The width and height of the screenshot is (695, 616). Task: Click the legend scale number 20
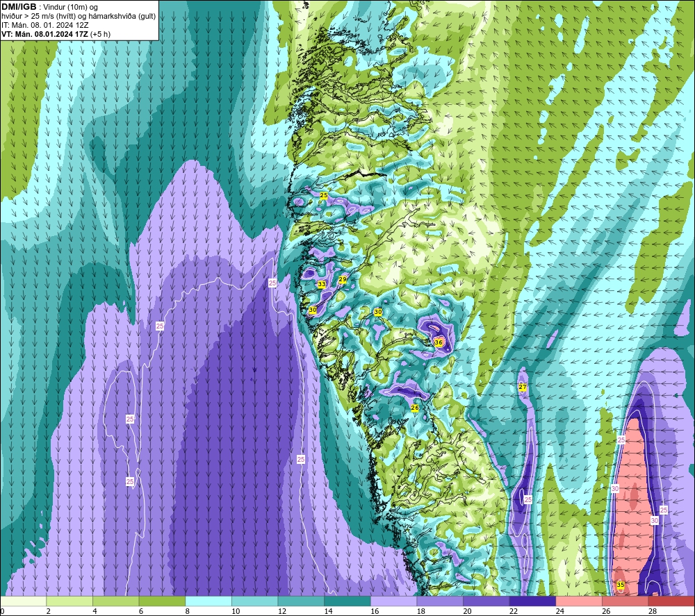tap(467, 612)
